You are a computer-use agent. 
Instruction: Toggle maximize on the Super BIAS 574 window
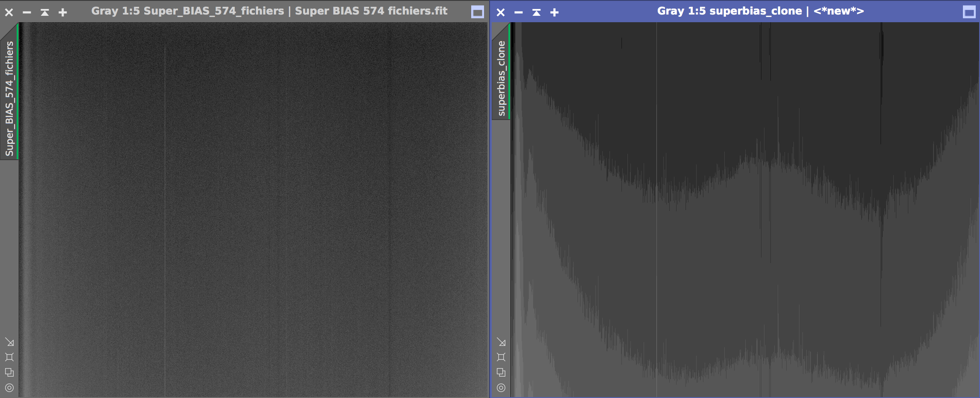pos(477,12)
